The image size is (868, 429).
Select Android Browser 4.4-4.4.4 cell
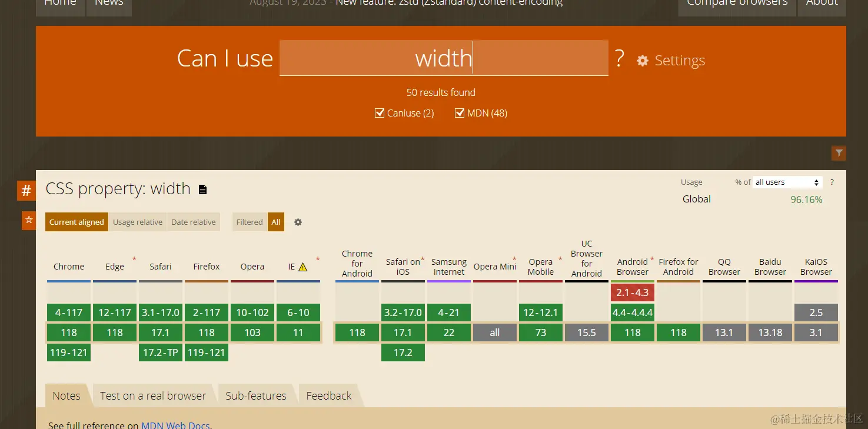[633, 312]
